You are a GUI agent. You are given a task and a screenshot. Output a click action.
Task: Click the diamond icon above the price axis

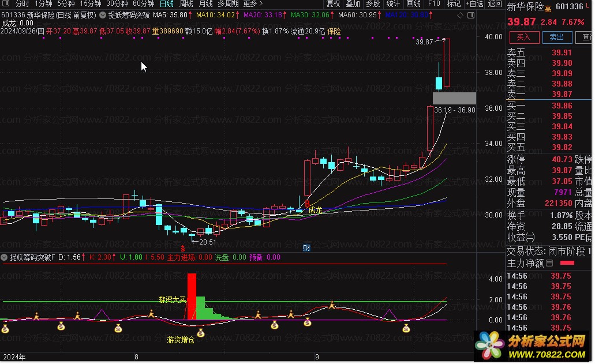click(x=460, y=15)
